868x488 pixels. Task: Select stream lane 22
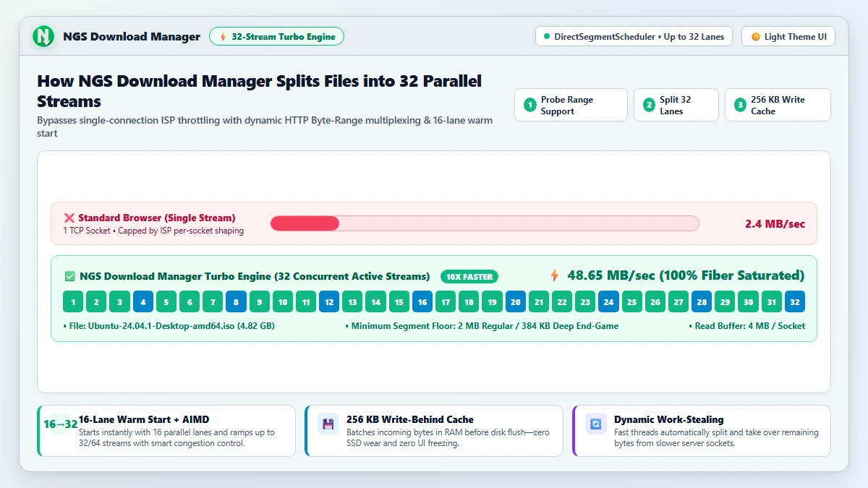(562, 301)
